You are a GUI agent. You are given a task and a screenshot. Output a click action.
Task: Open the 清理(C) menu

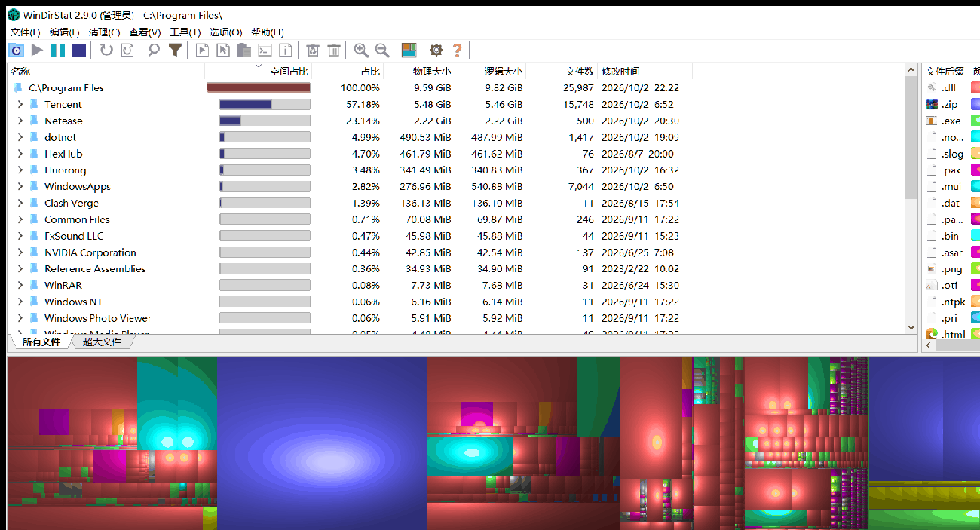point(104,32)
